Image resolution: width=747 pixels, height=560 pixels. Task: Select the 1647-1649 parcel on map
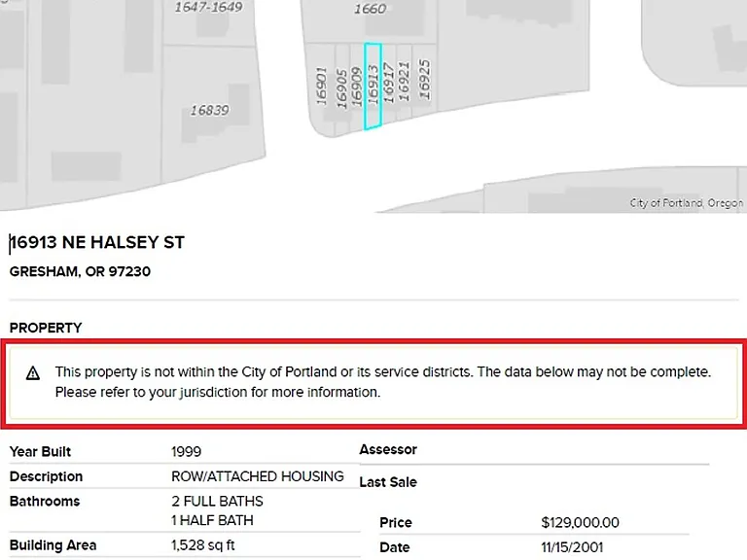click(208, 7)
